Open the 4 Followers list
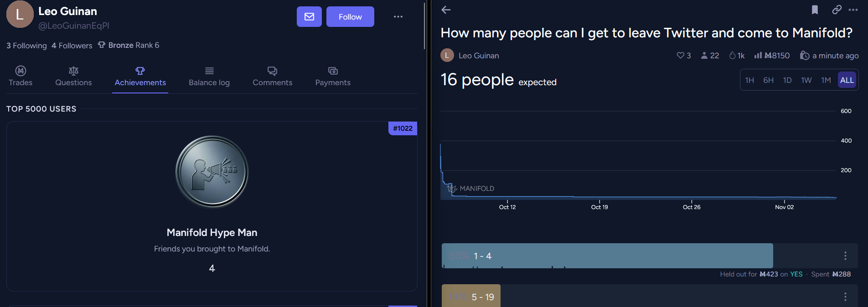 (72, 46)
